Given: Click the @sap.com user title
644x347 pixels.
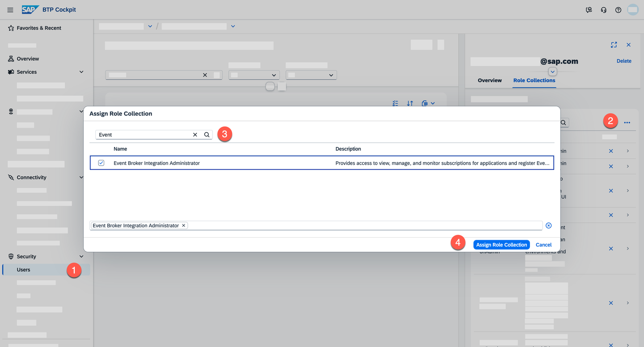Looking at the screenshot, I should tap(559, 61).
